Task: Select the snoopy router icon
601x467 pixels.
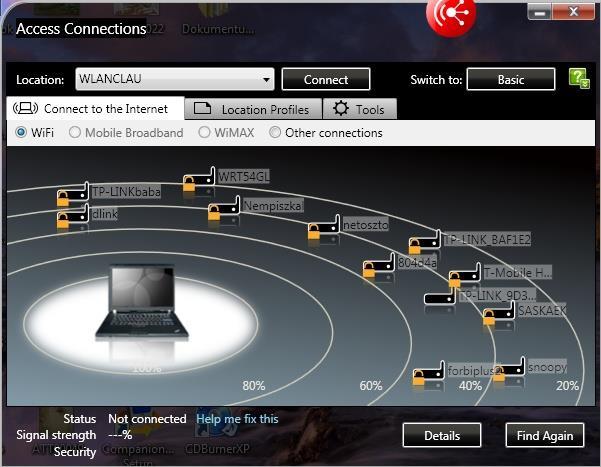Action: tap(509, 368)
